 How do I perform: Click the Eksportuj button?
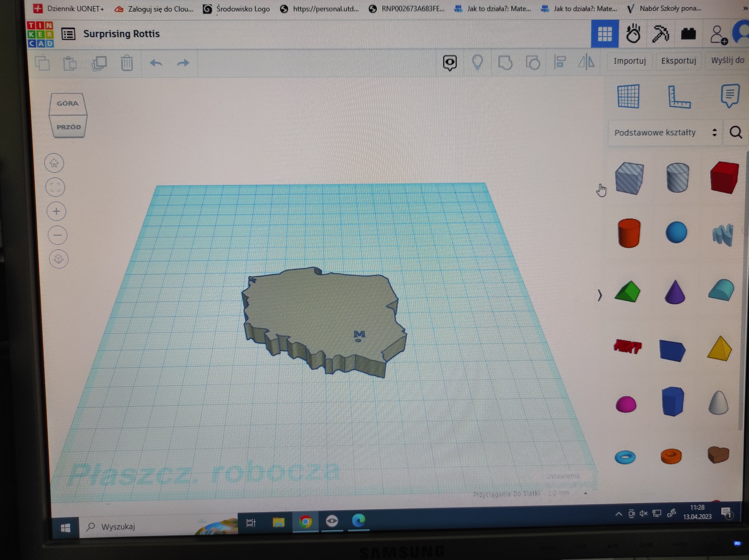tap(679, 61)
